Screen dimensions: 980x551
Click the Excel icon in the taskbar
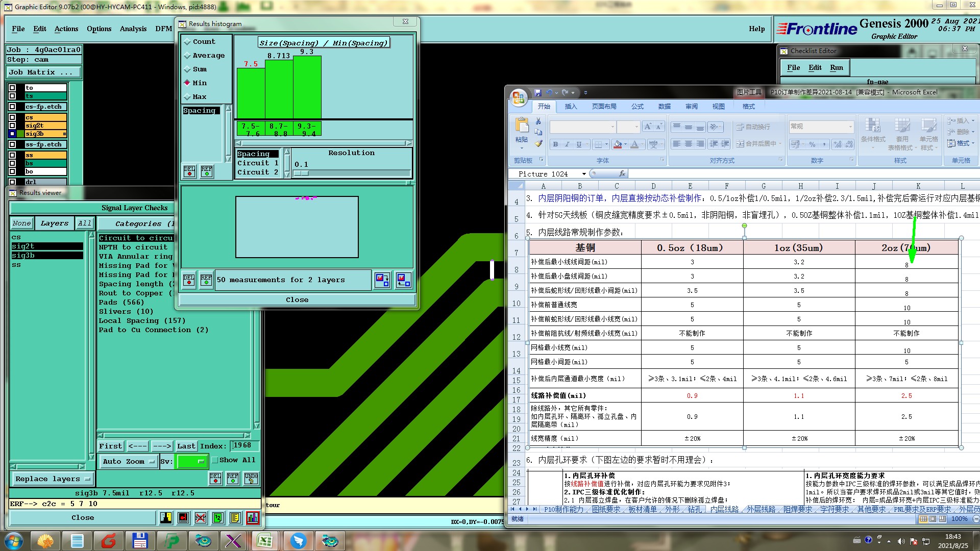264,541
